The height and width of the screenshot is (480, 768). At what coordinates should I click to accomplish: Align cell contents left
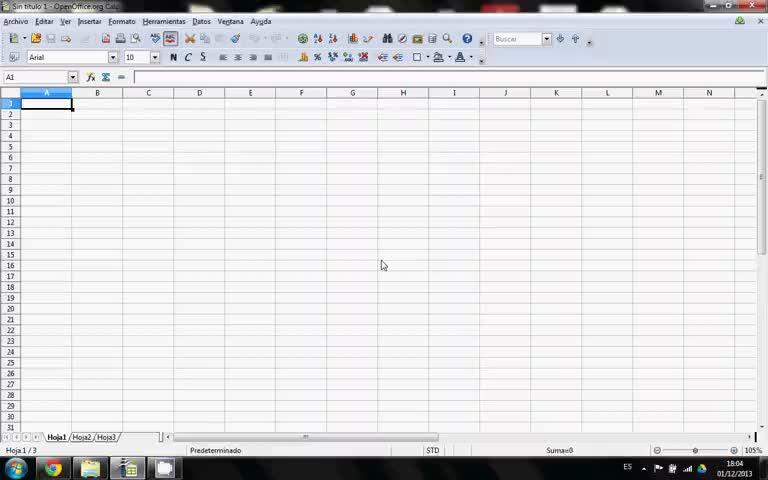point(223,57)
